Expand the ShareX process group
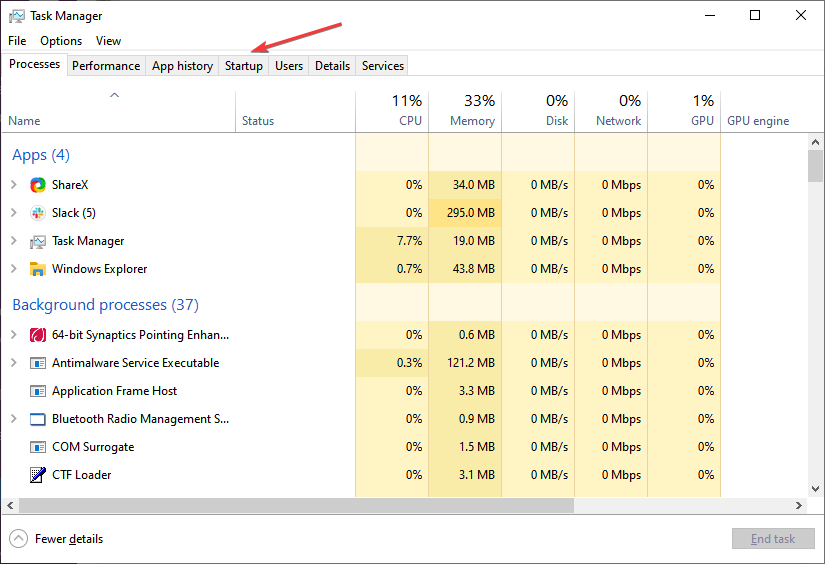This screenshot has height=564, width=825. [14, 185]
